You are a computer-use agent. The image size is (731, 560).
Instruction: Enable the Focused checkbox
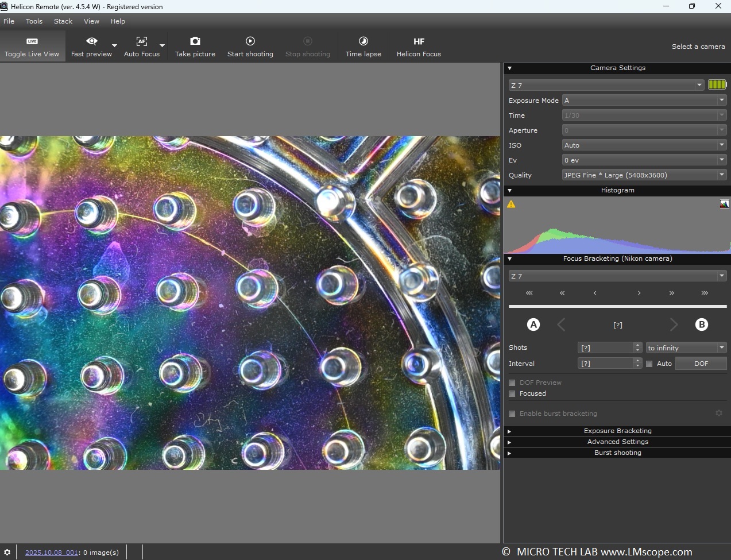pyautogui.click(x=512, y=393)
